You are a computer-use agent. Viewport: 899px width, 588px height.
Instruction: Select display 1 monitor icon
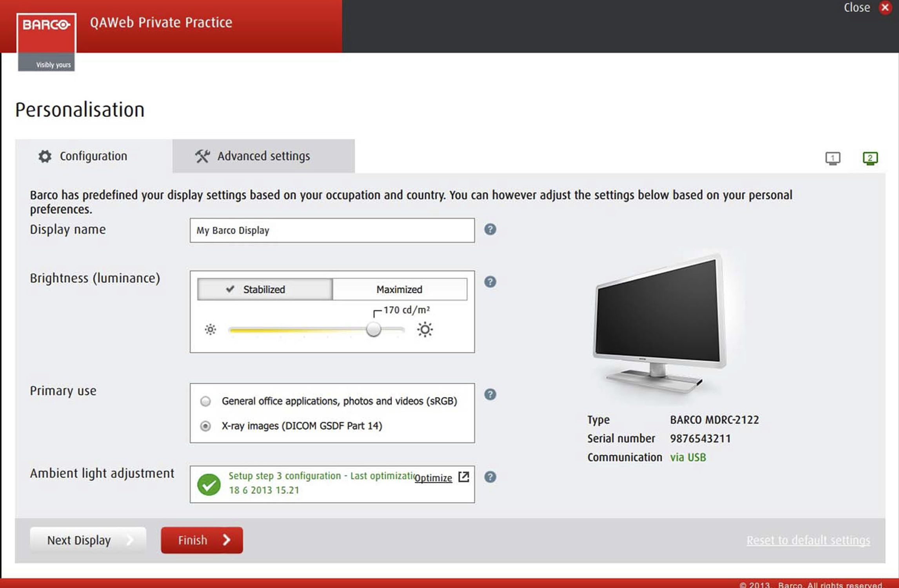point(833,158)
